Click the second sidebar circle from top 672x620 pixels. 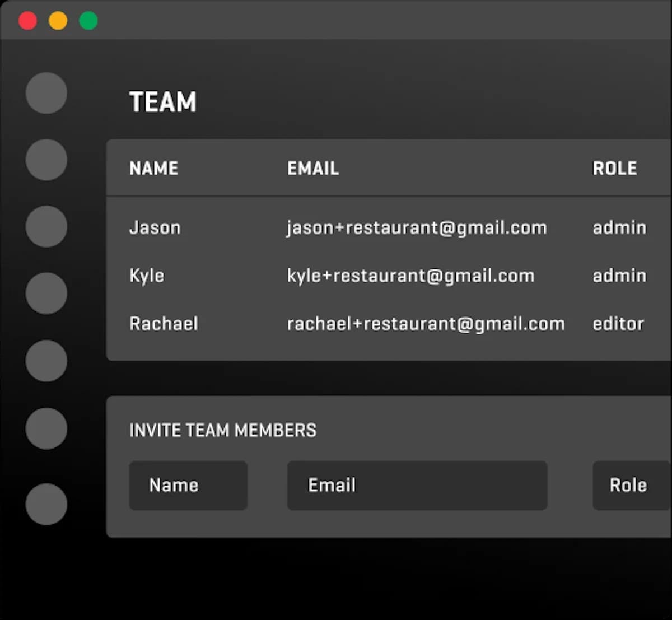coord(46,160)
